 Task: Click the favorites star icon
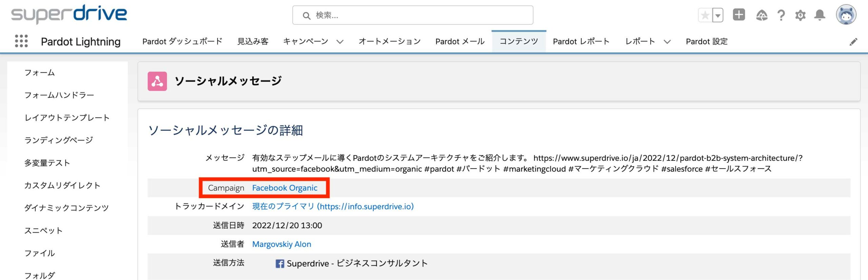pos(705,15)
